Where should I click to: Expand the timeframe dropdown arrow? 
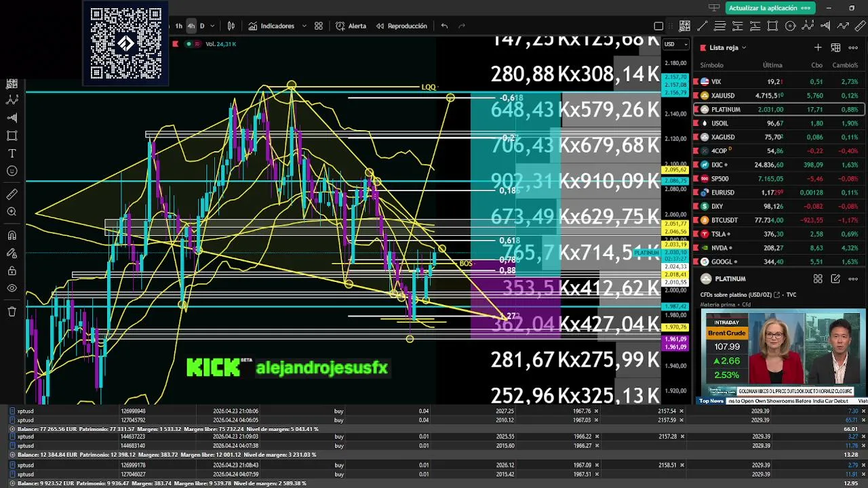(x=212, y=26)
